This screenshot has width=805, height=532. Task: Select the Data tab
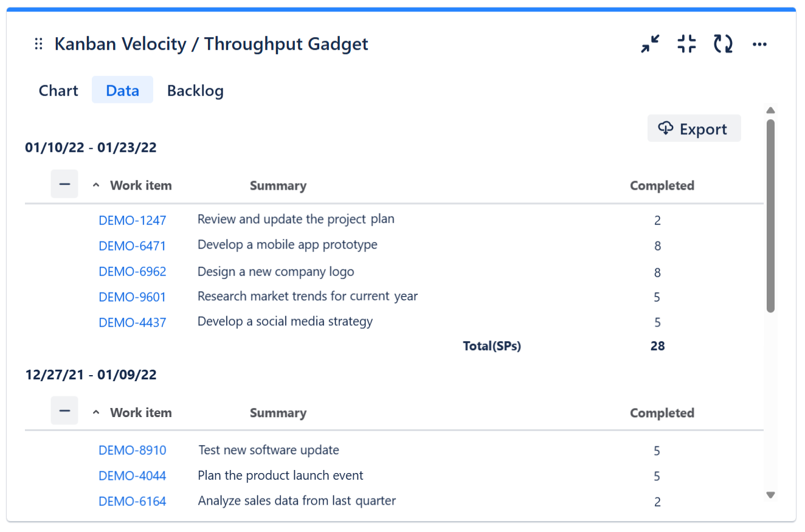click(122, 90)
